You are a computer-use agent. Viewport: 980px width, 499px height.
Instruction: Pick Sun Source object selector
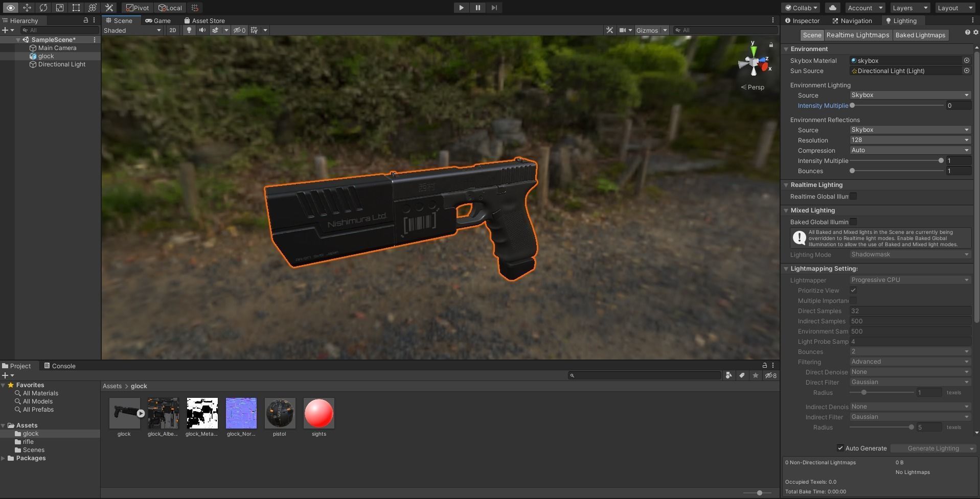[x=966, y=70]
